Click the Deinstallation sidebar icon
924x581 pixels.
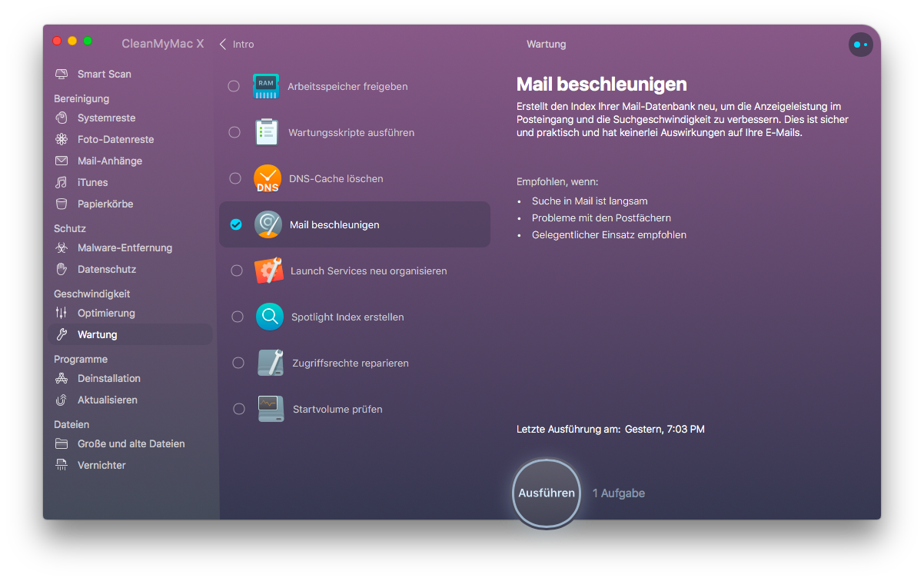click(x=61, y=379)
